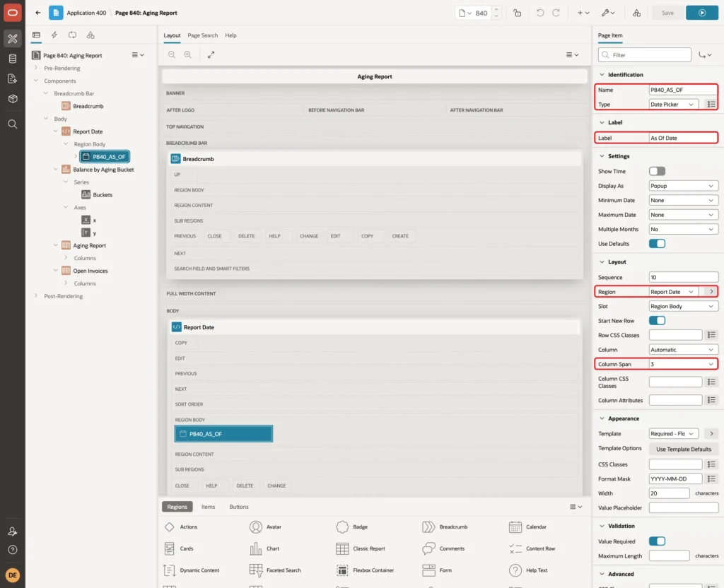Switch to Dynamic Actions lightning tab

coord(54,35)
